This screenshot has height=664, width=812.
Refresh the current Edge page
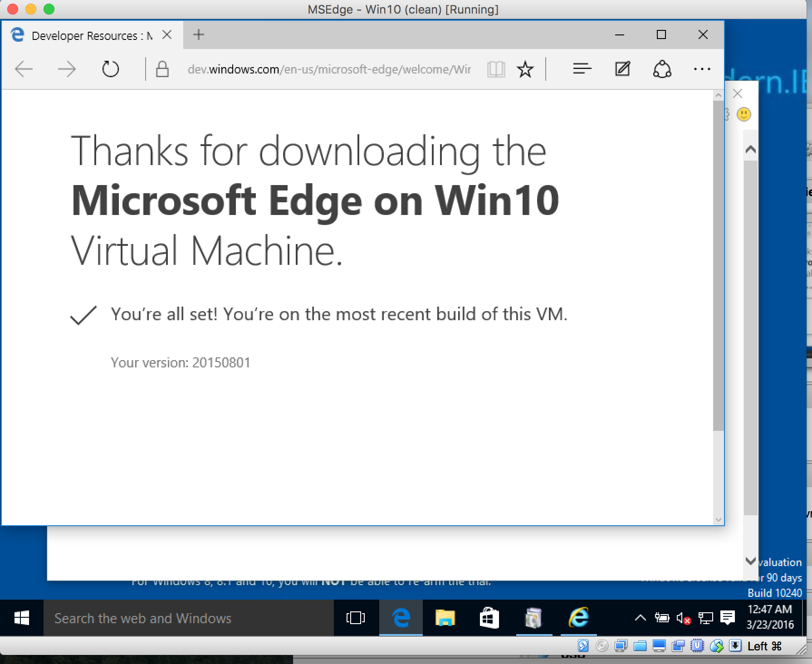(x=110, y=69)
